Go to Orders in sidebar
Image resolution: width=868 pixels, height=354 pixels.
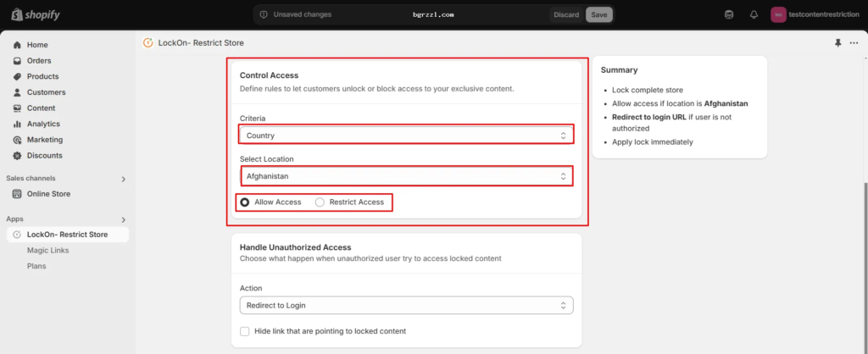coord(39,61)
